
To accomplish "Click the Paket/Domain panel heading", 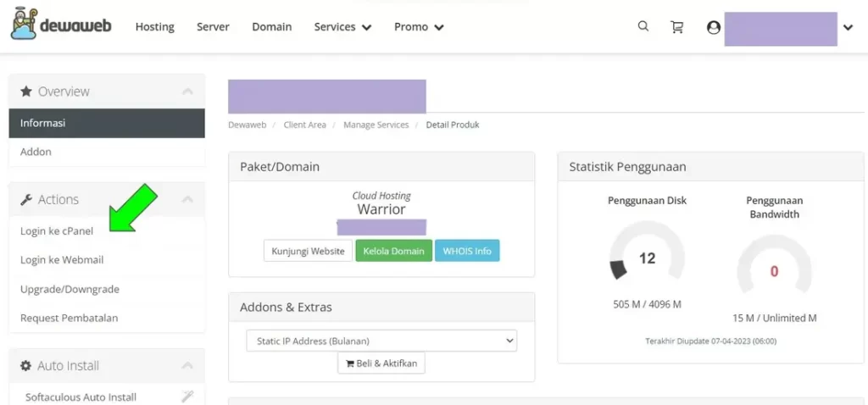I will click(280, 167).
